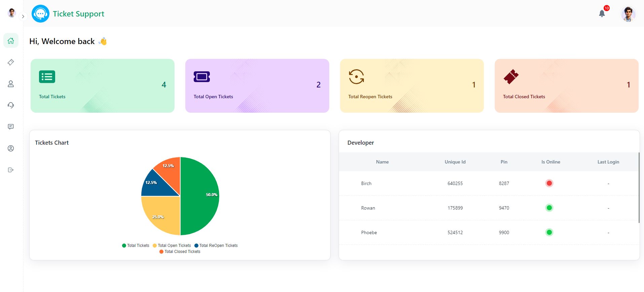The width and height of the screenshot is (644, 292).
Task: Click the Is Online column header
Action: pyautogui.click(x=551, y=162)
